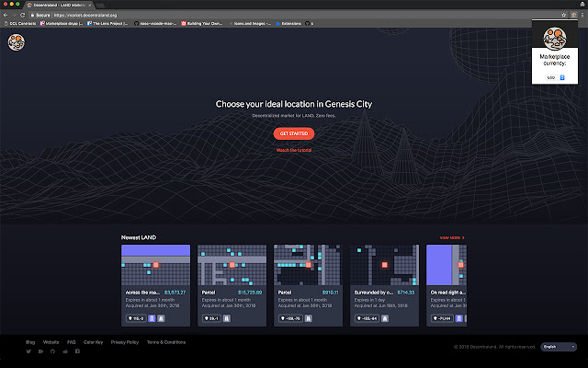Close the Decentraland browser tab
Viewport: 588px width, 368px height.
point(89,5)
